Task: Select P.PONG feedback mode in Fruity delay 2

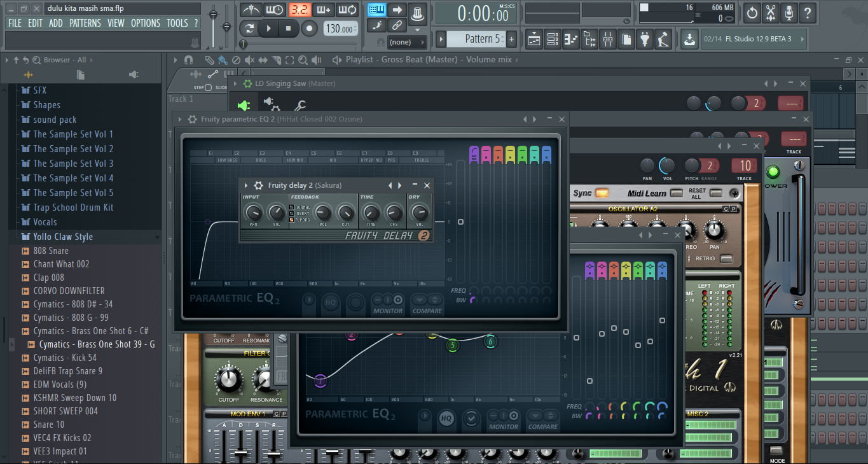Action: coord(292,220)
